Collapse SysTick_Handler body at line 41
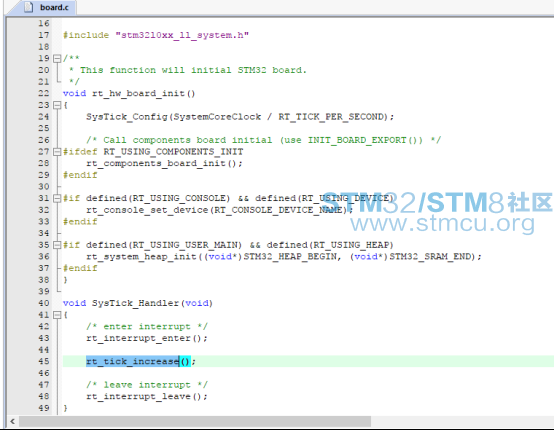 point(57,315)
